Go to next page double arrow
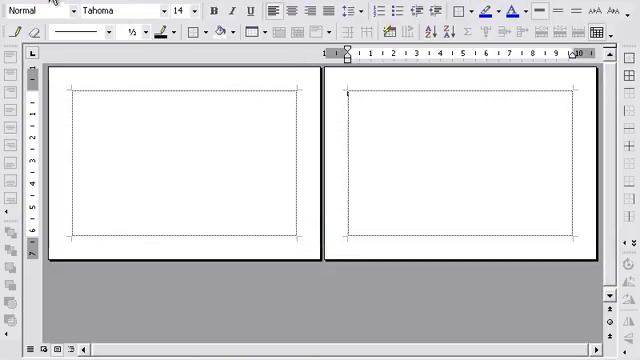 [610, 336]
